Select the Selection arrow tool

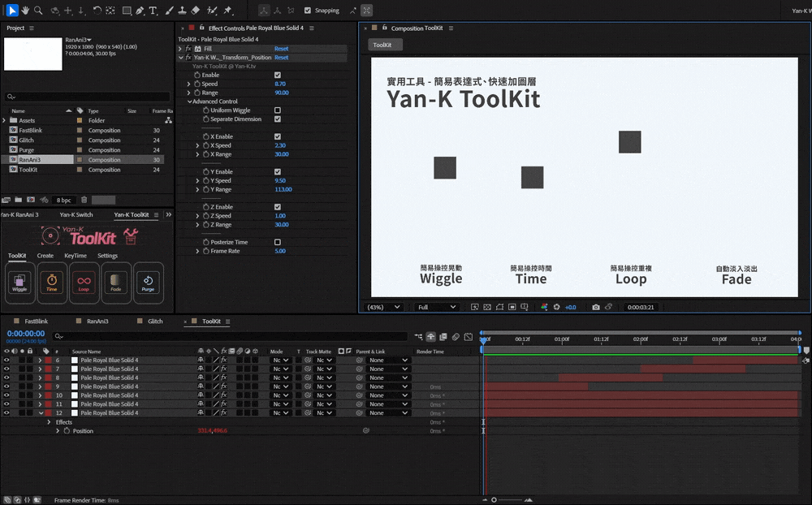click(x=12, y=11)
